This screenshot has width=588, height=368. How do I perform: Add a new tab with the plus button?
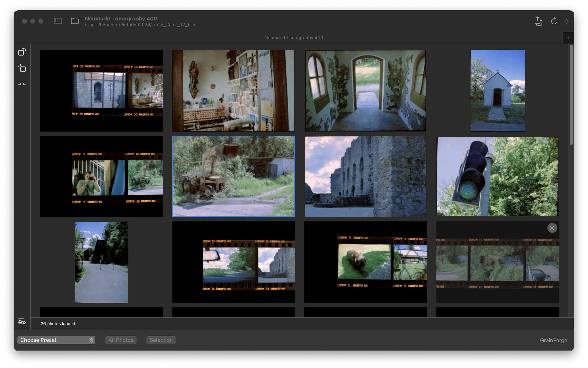[568, 38]
